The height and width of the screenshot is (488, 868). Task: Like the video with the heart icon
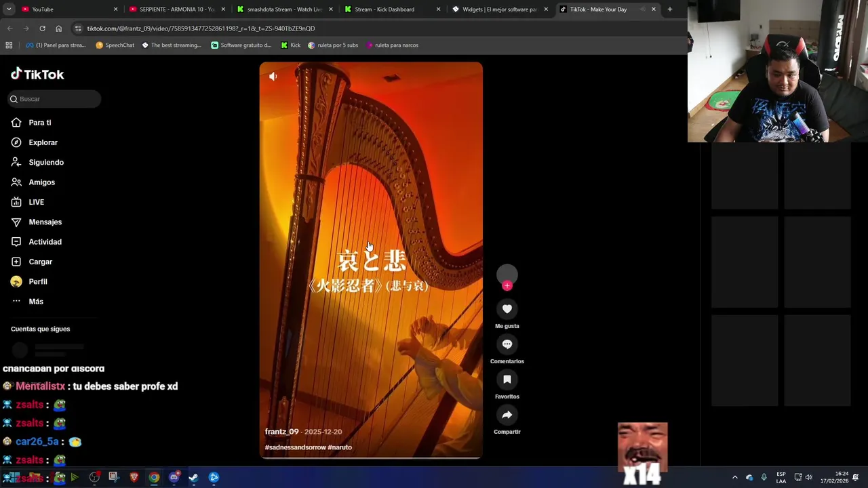(x=507, y=309)
